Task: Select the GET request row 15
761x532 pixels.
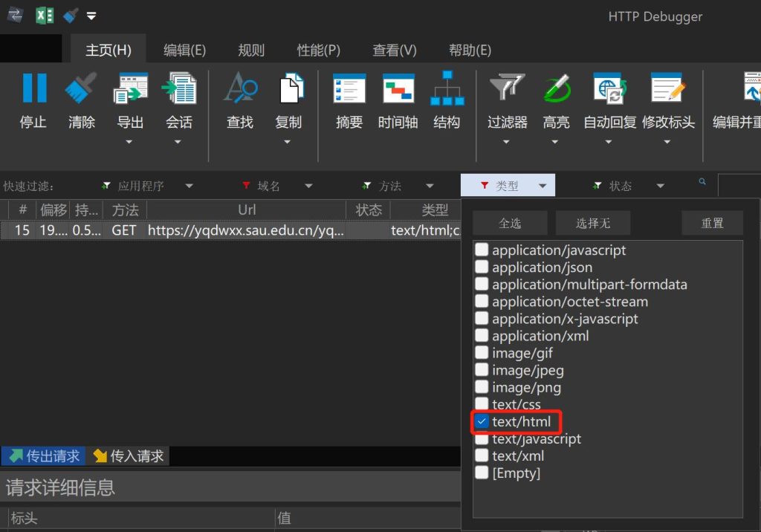Action: [223, 230]
